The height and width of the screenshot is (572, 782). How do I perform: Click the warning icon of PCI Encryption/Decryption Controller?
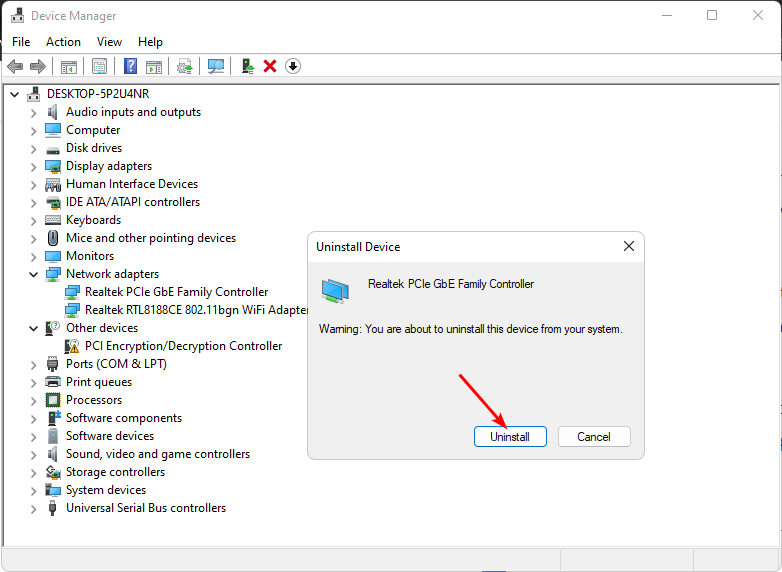point(72,346)
